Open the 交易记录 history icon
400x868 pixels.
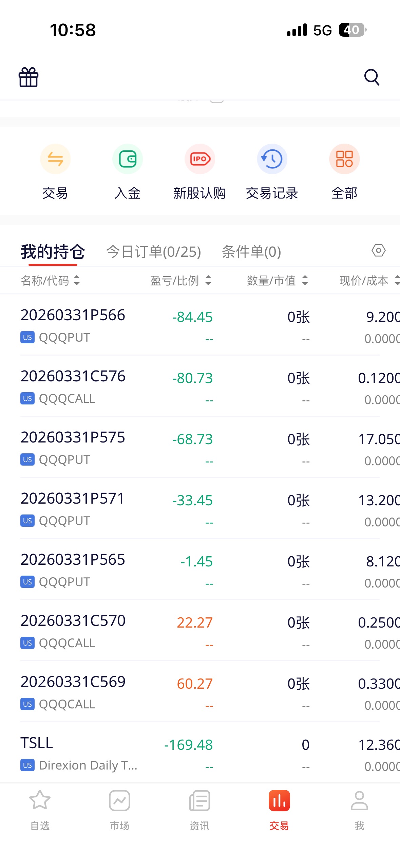[272, 159]
